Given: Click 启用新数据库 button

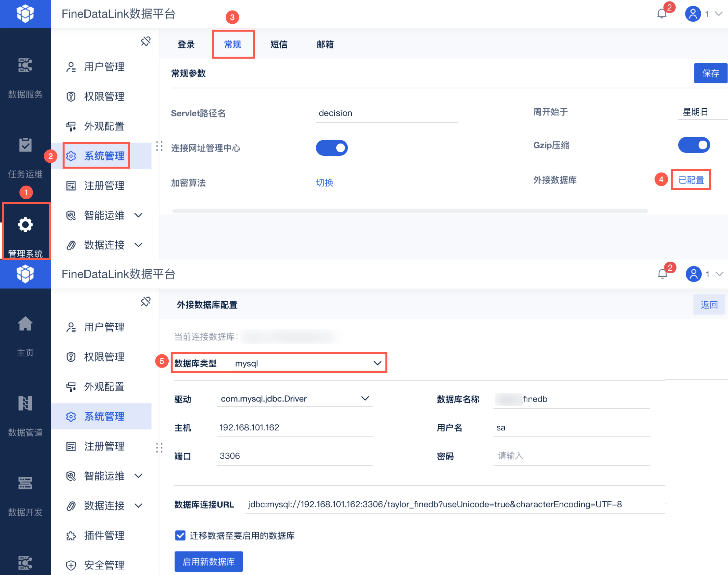Looking at the screenshot, I should point(209,561).
